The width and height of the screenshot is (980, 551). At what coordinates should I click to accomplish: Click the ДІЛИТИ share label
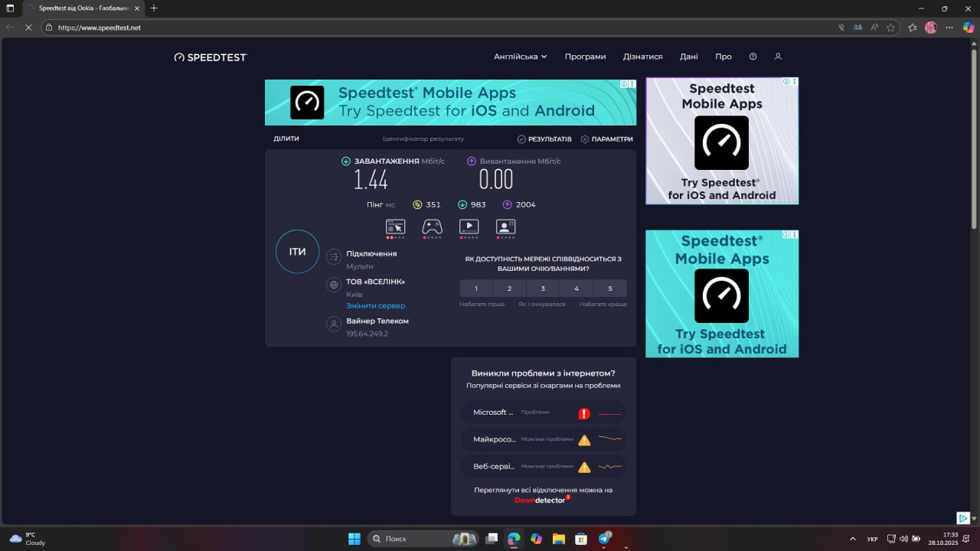coord(286,139)
